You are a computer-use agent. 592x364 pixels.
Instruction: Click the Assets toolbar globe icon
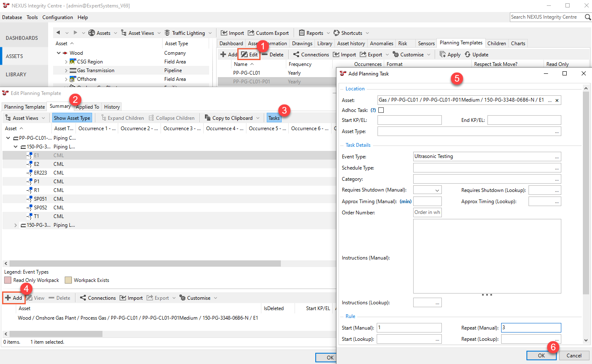[x=92, y=33]
